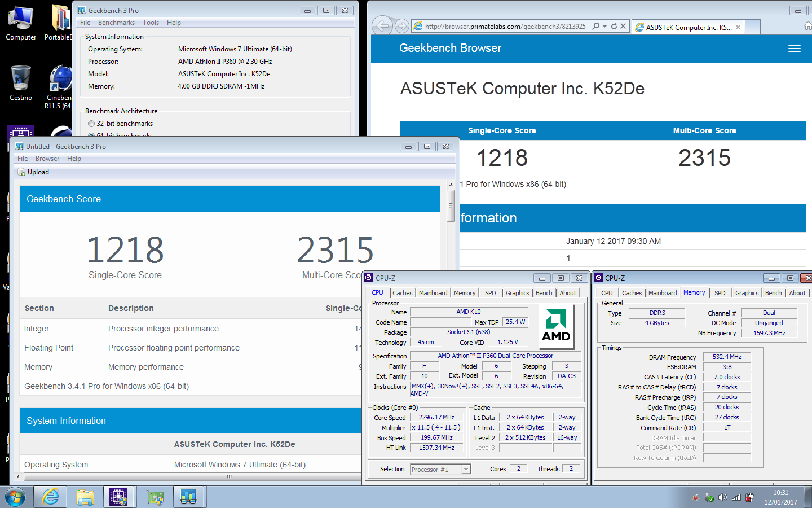
Task: Open a new Internet Explorer tab
Action: [x=753, y=27]
